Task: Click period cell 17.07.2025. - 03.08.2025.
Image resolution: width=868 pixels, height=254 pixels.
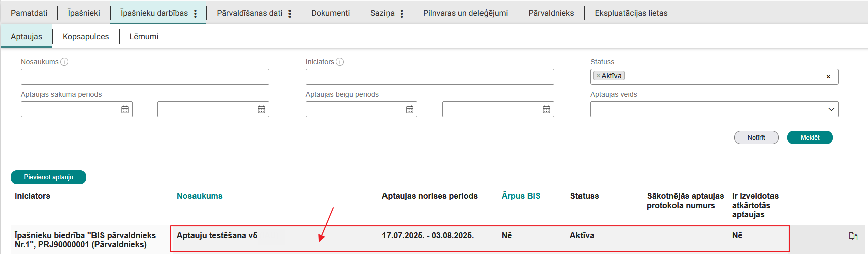Action: tap(428, 235)
